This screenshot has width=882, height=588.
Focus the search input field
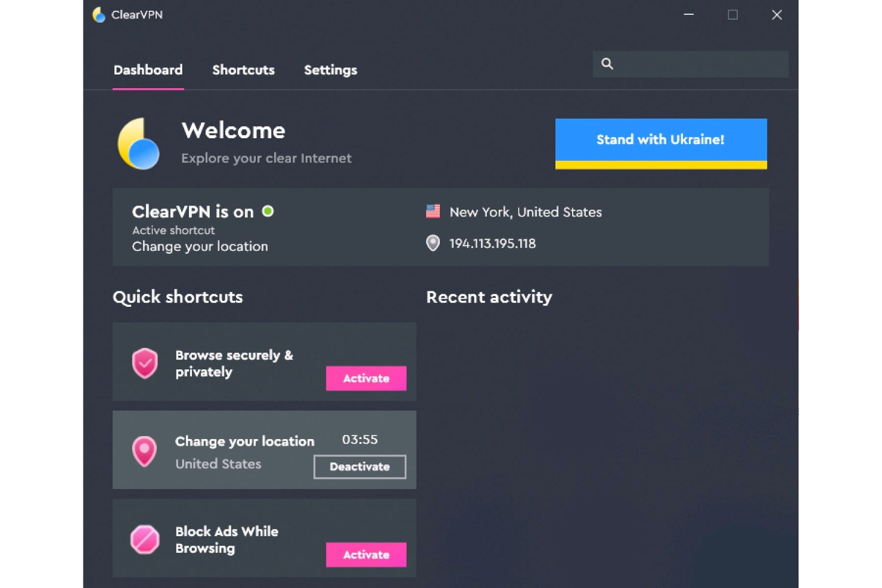click(x=690, y=64)
